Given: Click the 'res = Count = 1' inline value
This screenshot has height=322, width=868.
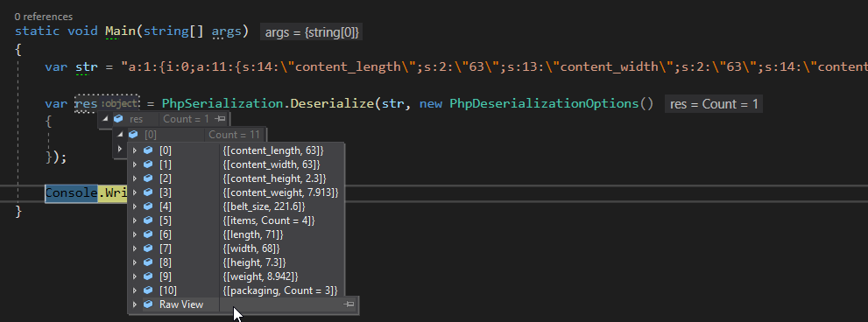Looking at the screenshot, I should click(x=714, y=104).
